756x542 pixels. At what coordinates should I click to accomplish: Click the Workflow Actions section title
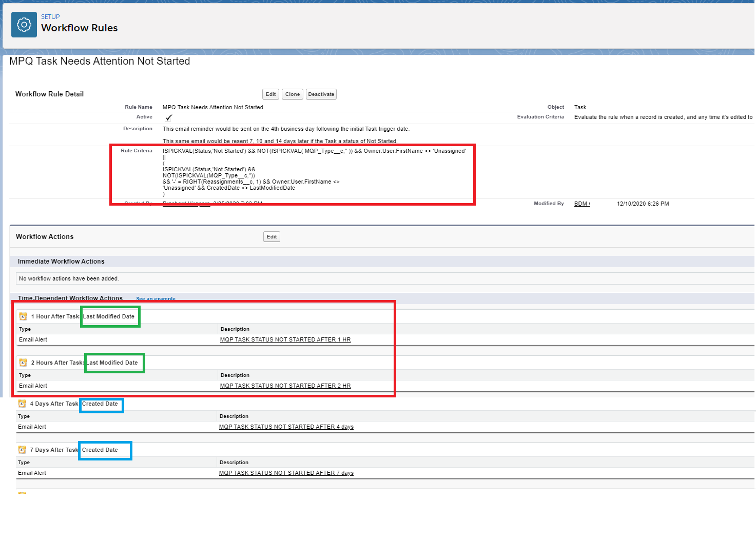coord(45,236)
